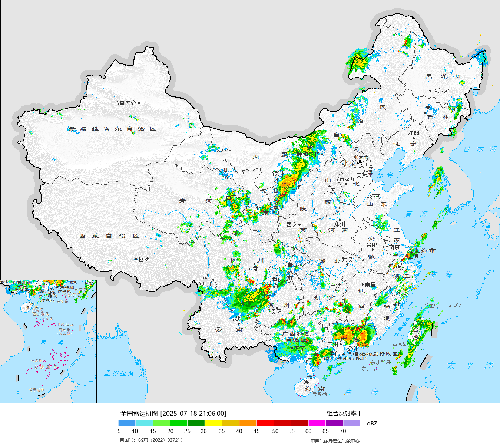The height and width of the screenshot is (448, 500).
Task: Click the 新疆维吾尔自治区 region label
Action: tap(113, 129)
